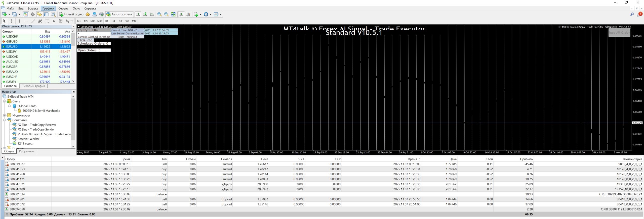Image resolution: width=644 pixels, height=219 pixels.
Task: Select GBPUSD in Market Watch list
Action: pos(12,41)
